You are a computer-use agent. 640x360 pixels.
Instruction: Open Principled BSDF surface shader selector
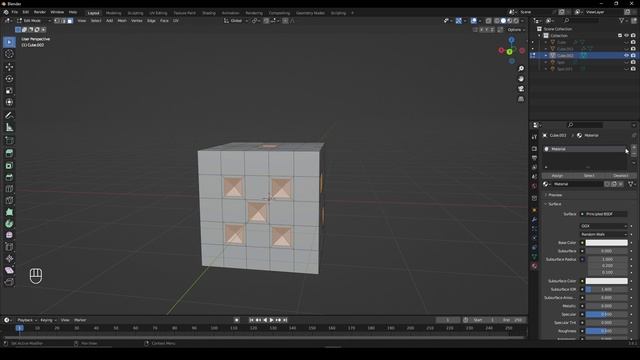[x=604, y=214]
